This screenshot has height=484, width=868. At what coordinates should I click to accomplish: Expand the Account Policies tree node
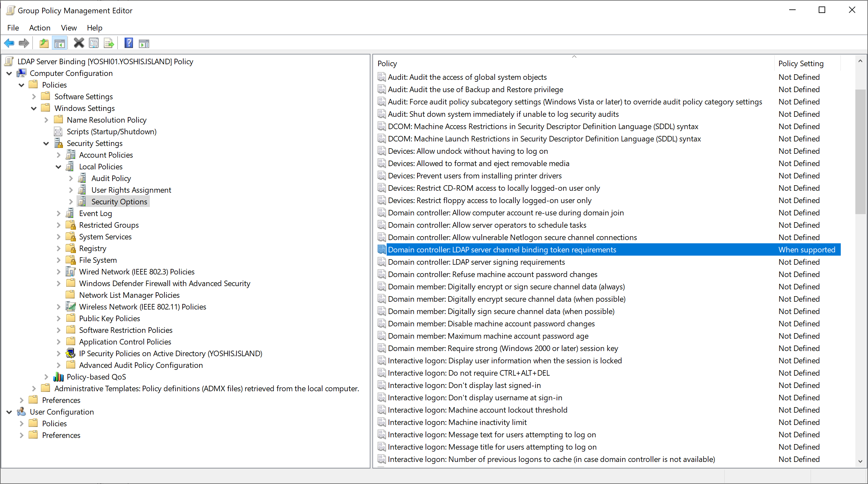pyautogui.click(x=59, y=155)
